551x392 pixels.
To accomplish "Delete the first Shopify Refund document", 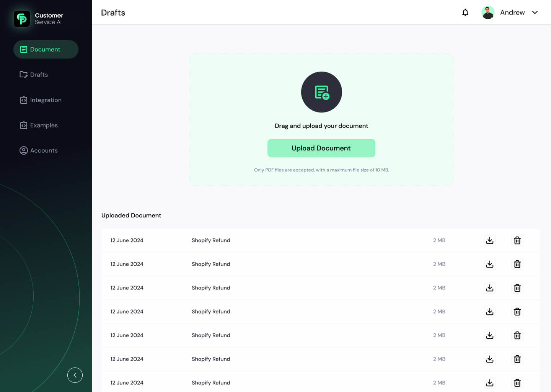I will 517,240.
